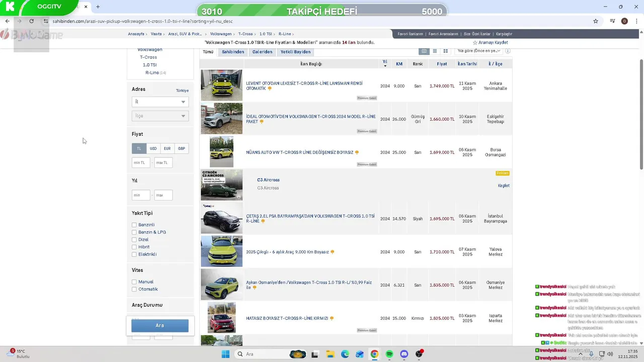The width and height of the screenshot is (644, 362).
Task: Go back in Chrome browser
Action: [7, 21]
